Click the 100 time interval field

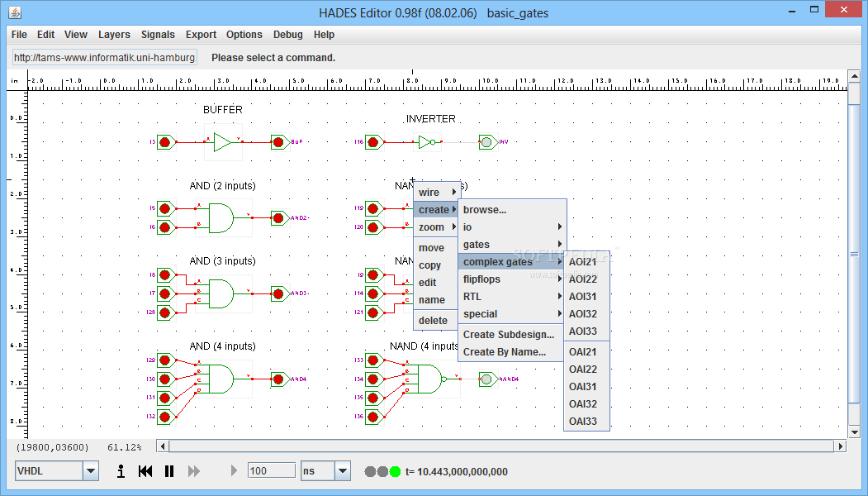pyautogui.click(x=271, y=470)
